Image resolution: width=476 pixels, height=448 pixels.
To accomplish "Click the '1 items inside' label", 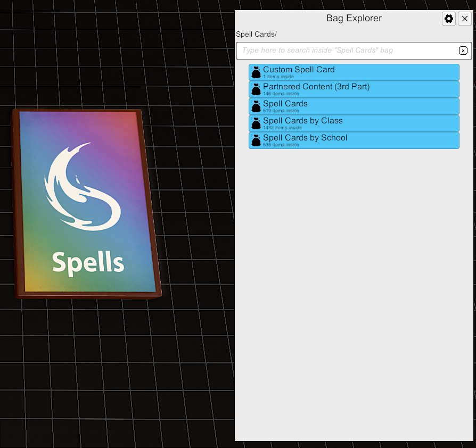I will tap(278, 77).
